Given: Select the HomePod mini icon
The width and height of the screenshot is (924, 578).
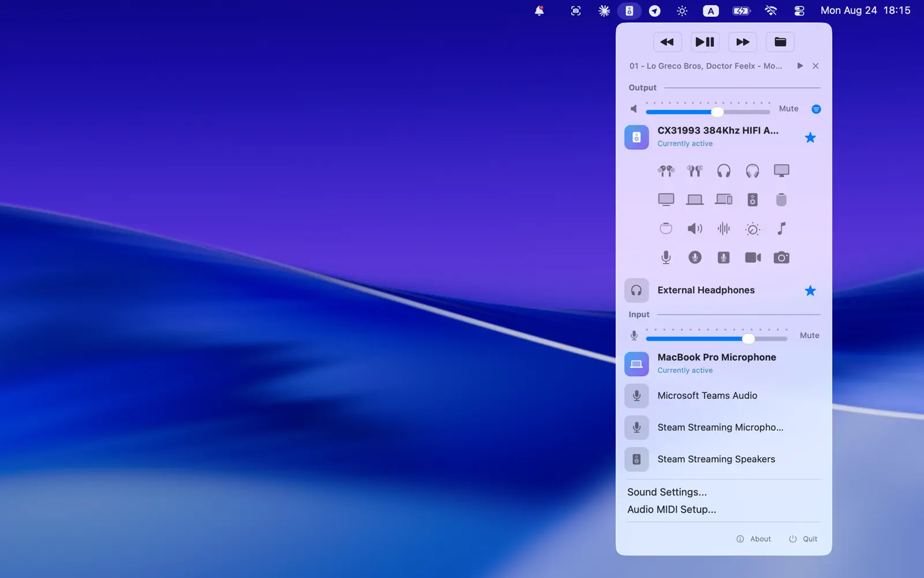Looking at the screenshot, I should pyautogui.click(x=666, y=229).
